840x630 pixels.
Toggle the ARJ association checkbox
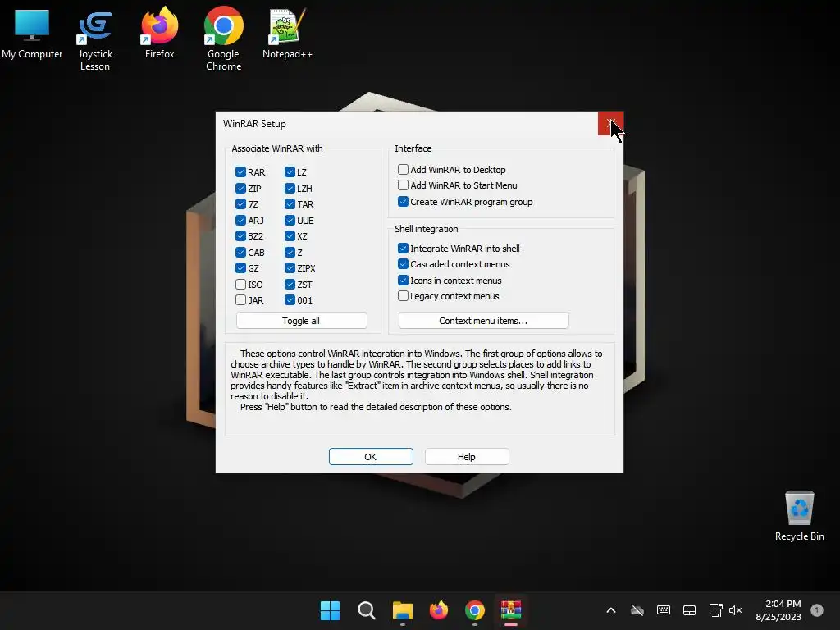tap(240, 220)
